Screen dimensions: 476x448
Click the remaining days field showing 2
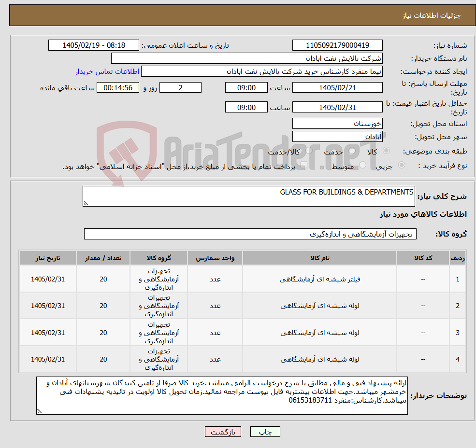click(180, 88)
